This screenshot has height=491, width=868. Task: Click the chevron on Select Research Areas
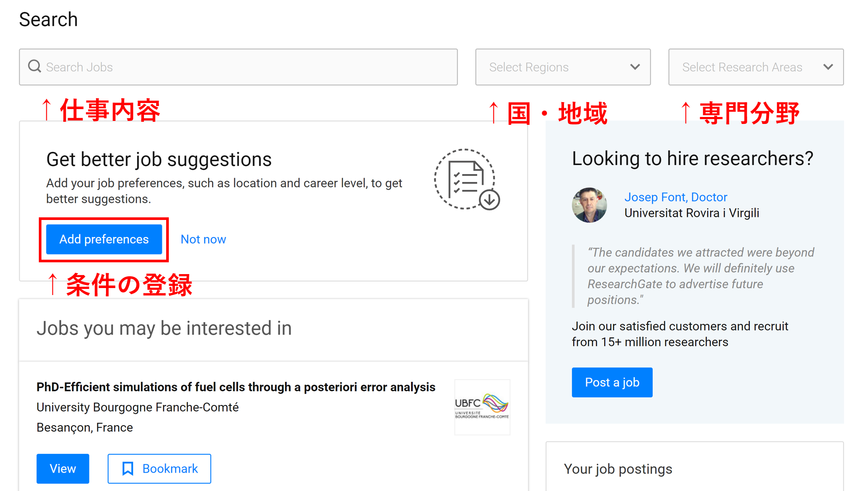828,67
